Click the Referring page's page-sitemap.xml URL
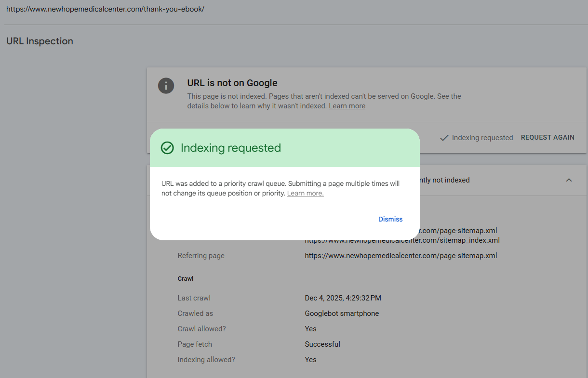 (401, 256)
